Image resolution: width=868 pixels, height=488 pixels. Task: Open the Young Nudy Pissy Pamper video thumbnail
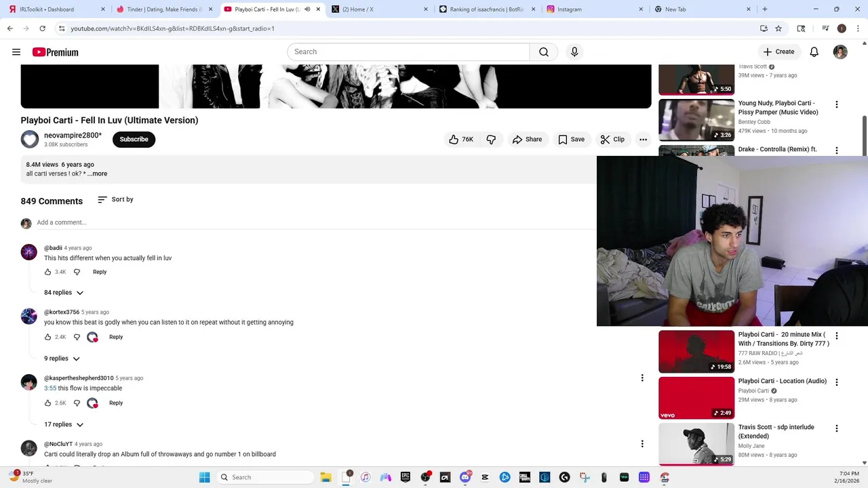(696, 119)
